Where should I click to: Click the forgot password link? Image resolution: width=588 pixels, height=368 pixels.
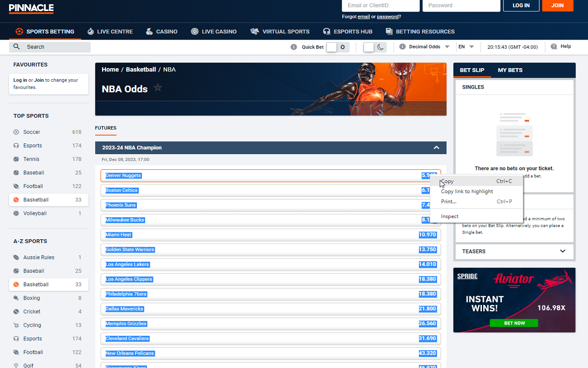(388, 17)
